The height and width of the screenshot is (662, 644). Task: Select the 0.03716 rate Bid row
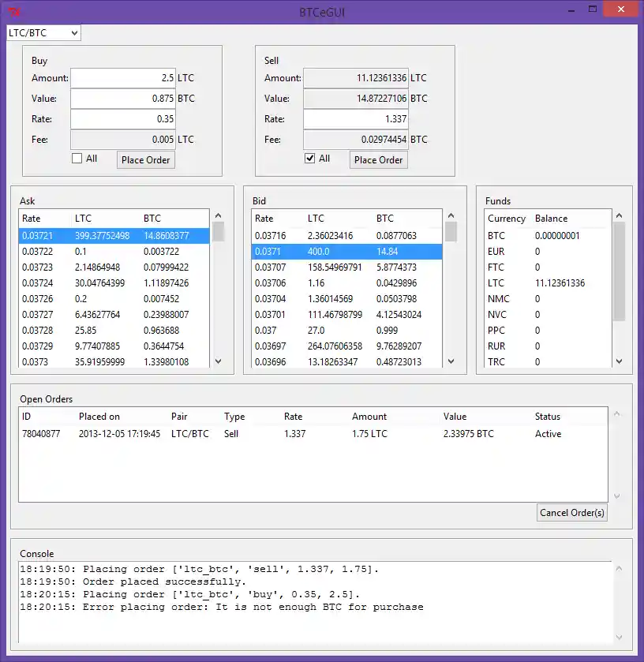pos(346,235)
